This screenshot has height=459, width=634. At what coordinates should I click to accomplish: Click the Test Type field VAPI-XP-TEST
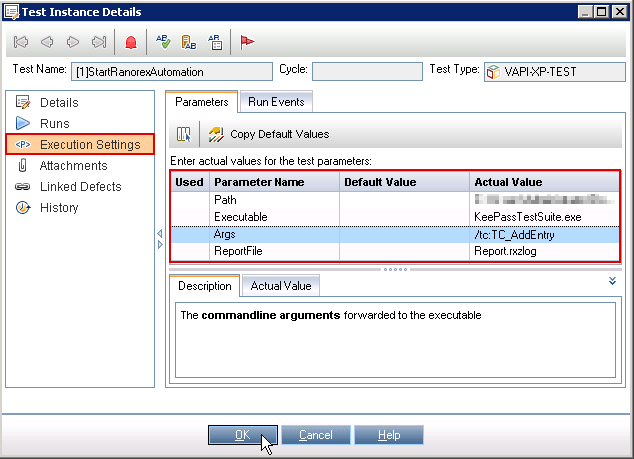pos(555,72)
